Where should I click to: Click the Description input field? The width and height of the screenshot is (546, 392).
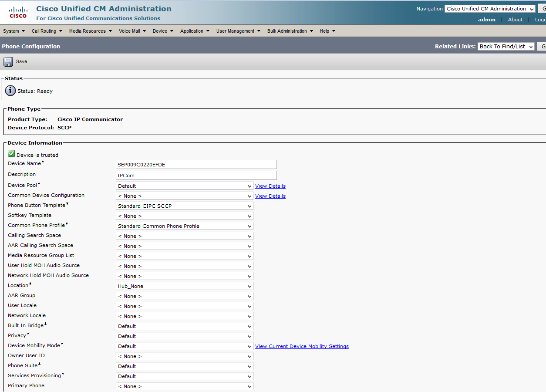pos(196,176)
